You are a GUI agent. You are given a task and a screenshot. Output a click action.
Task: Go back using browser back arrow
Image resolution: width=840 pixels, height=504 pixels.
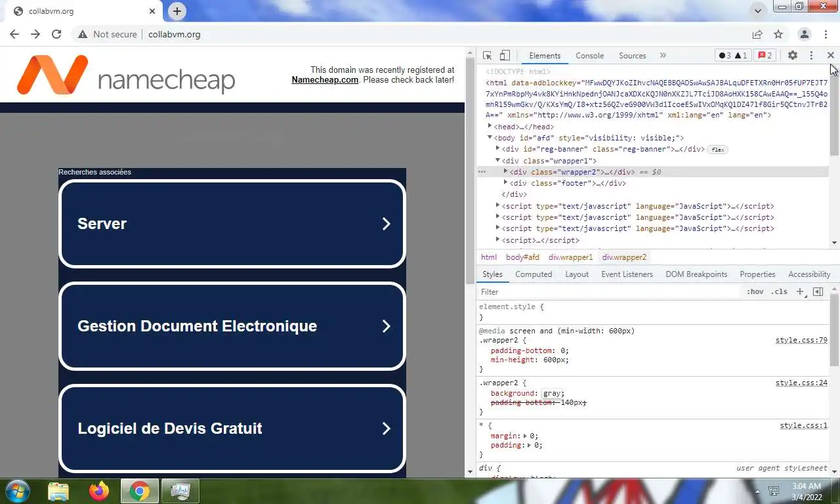pyautogui.click(x=14, y=34)
